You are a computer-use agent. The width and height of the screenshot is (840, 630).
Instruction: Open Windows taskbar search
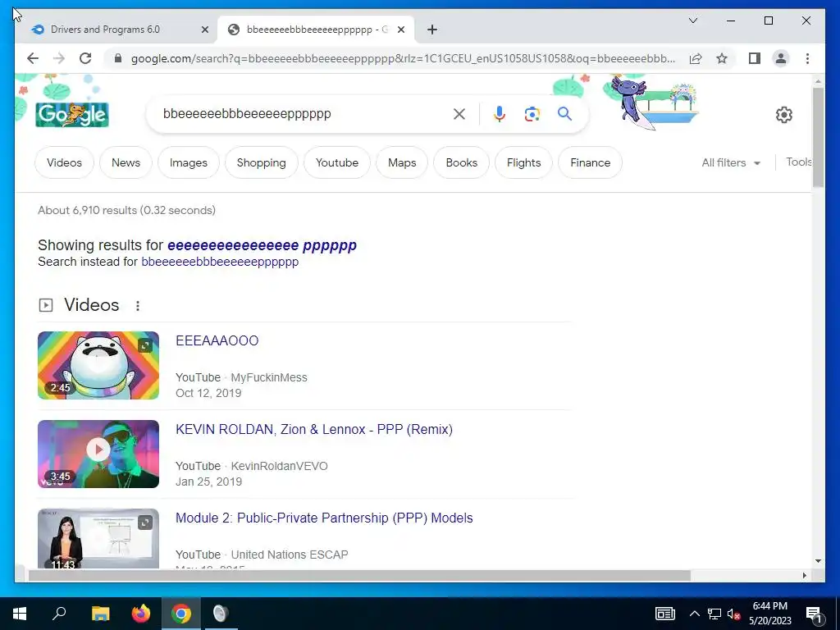pyautogui.click(x=59, y=614)
